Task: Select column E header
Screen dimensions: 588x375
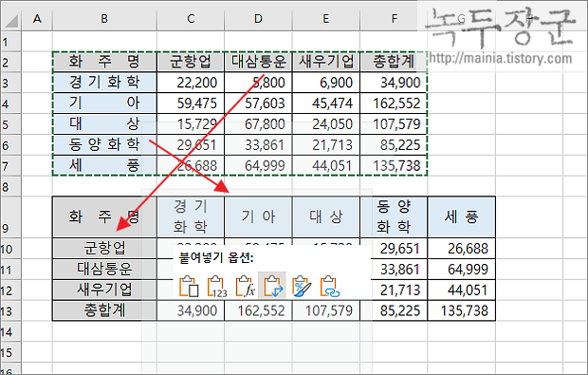Action: [325, 19]
